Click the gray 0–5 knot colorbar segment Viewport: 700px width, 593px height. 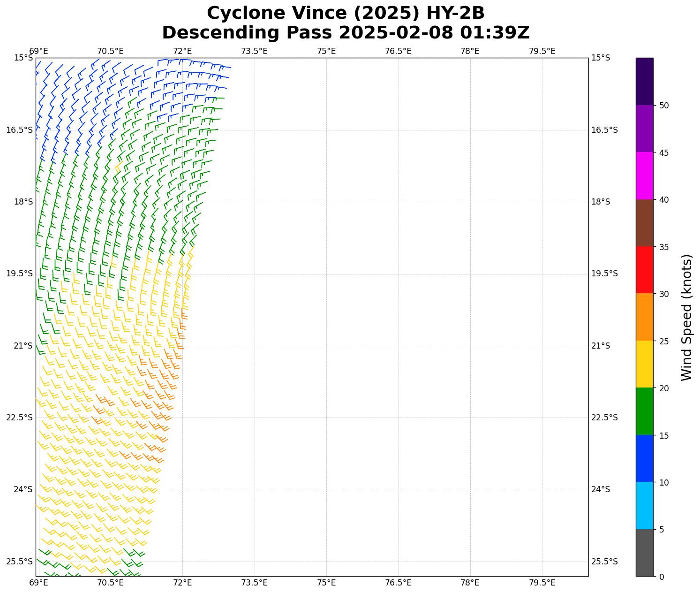point(645,552)
